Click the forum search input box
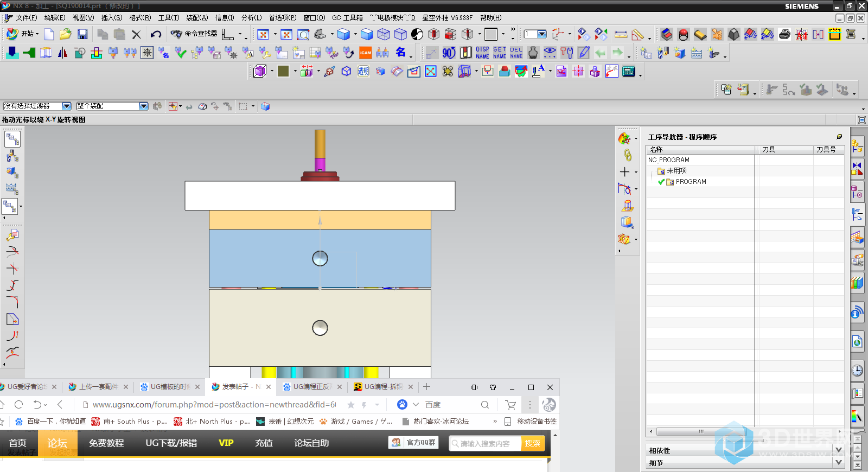Image resolution: width=868 pixels, height=472 pixels. [485, 444]
